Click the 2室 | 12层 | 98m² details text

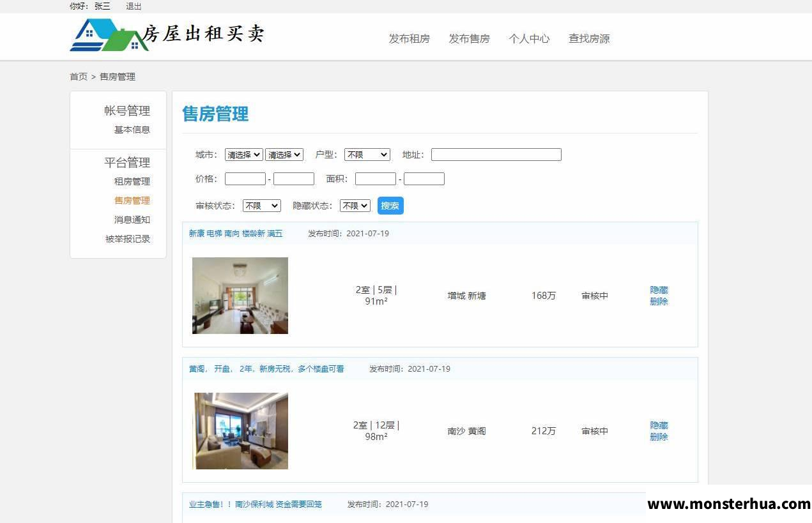[x=376, y=431]
